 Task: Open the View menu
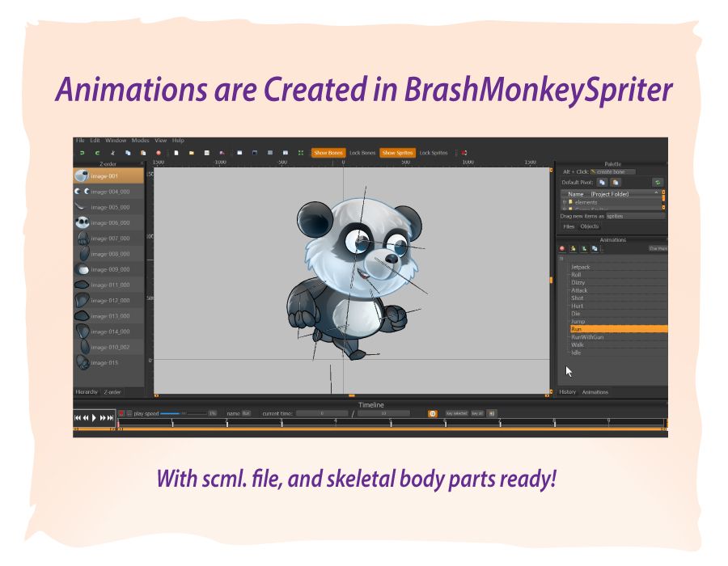pyautogui.click(x=161, y=140)
